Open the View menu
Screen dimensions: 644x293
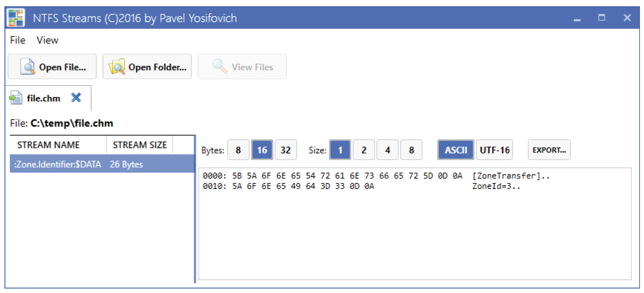(x=47, y=40)
